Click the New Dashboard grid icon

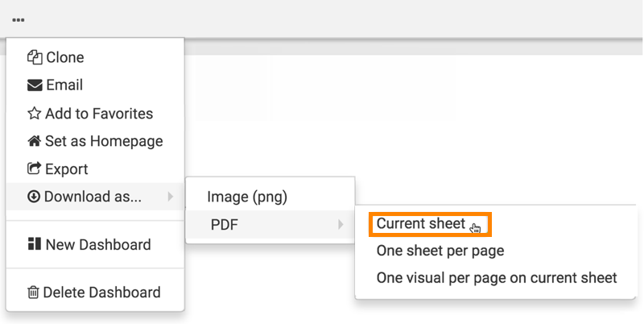[35, 245]
